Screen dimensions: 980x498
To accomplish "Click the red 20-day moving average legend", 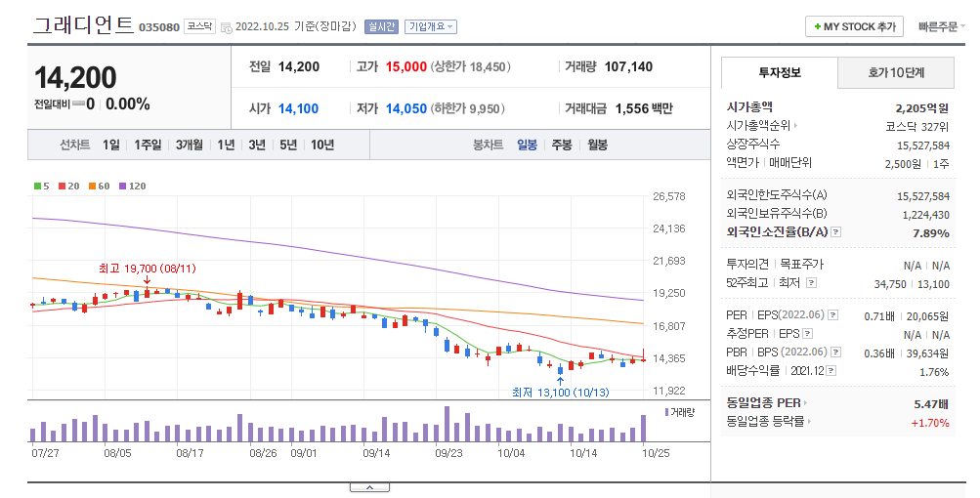I will pos(68,187).
